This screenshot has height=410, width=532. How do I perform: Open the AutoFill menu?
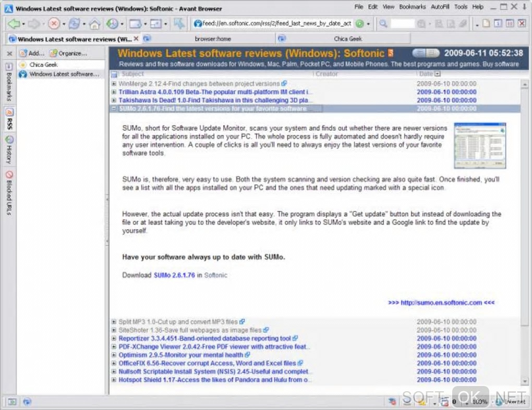pos(440,7)
